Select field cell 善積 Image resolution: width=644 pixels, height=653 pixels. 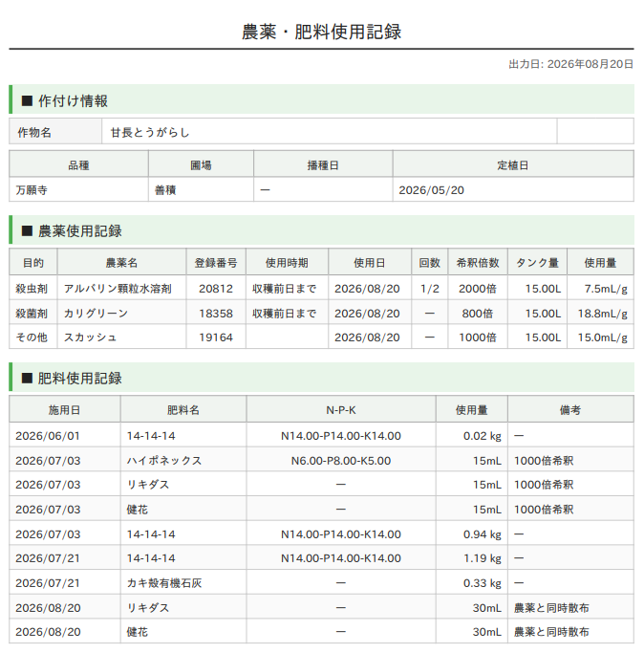tap(201, 190)
